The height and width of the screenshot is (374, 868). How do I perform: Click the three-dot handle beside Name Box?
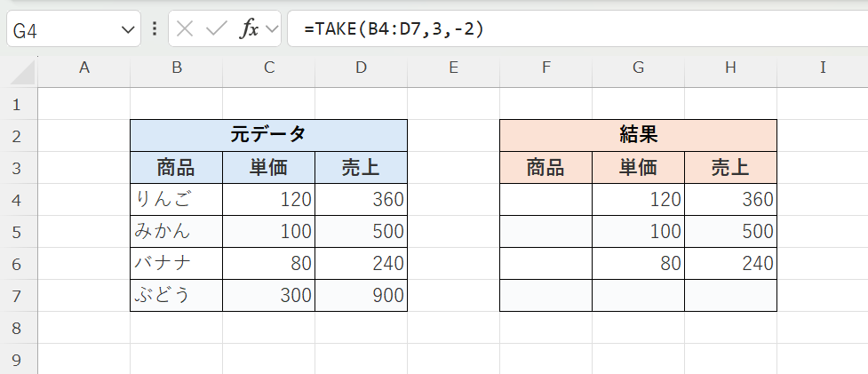click(x=155, y=28)
